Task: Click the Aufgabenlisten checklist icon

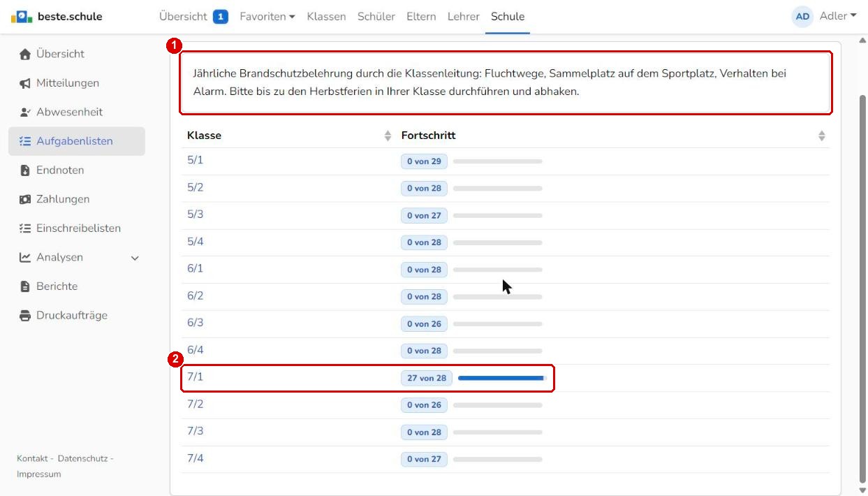Action: (x=25, y=141)
